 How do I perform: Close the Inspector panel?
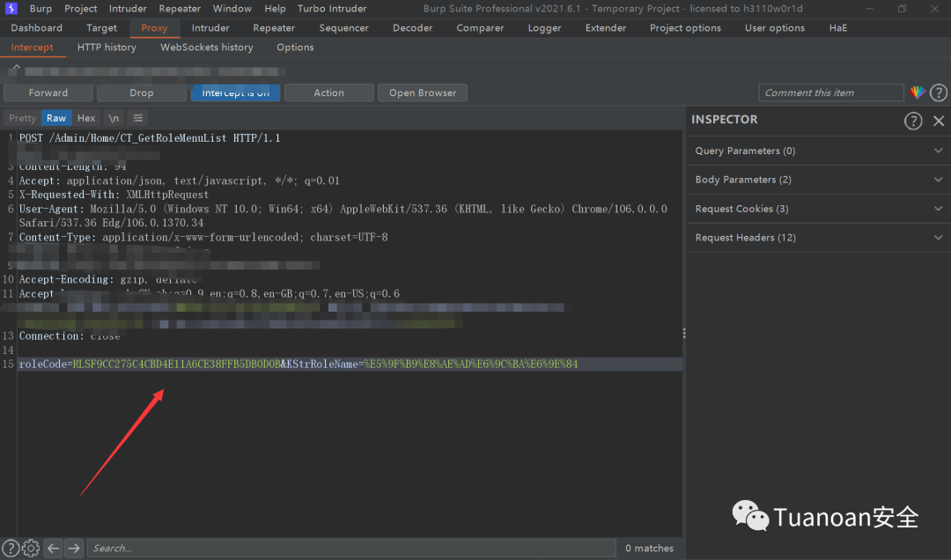pos(939,120)
